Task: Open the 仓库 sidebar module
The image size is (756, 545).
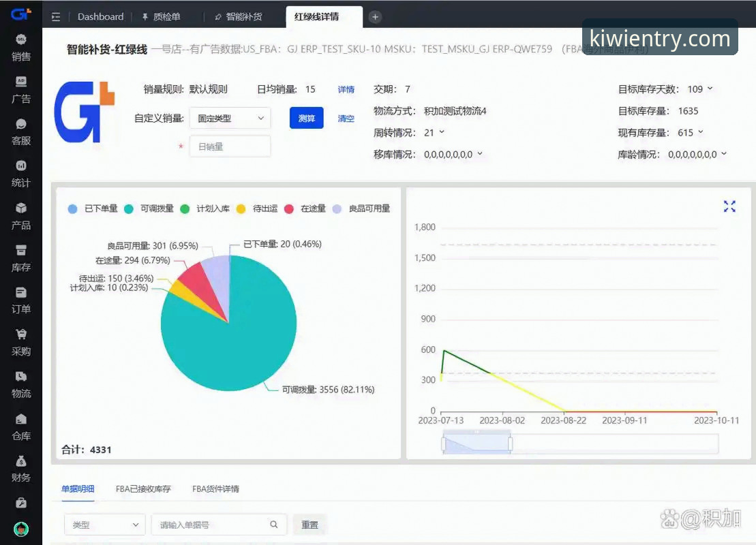Action: (x=20, y=427)
